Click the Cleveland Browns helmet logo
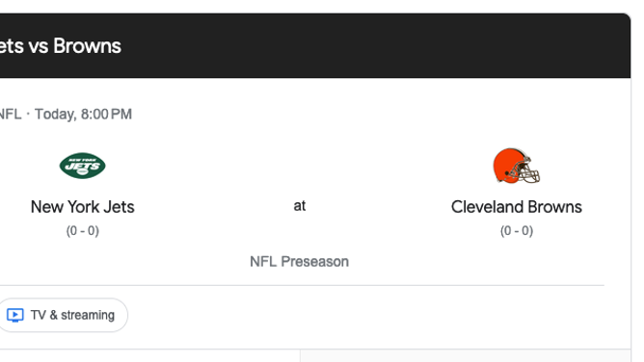Image resolution: width=644 pixels, height=362 pixels. coord(517,166)
